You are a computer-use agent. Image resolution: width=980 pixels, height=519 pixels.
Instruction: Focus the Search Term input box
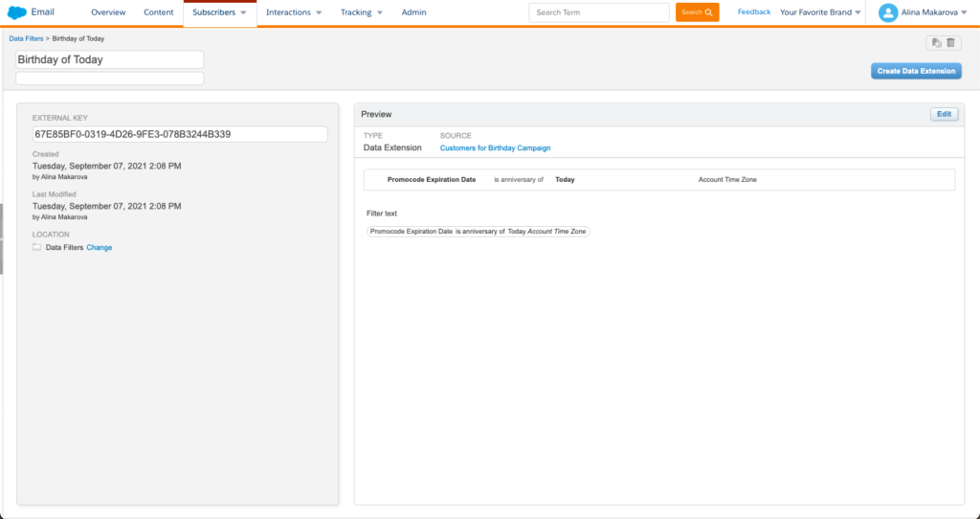pyautogui.click(x=599, y=12)
